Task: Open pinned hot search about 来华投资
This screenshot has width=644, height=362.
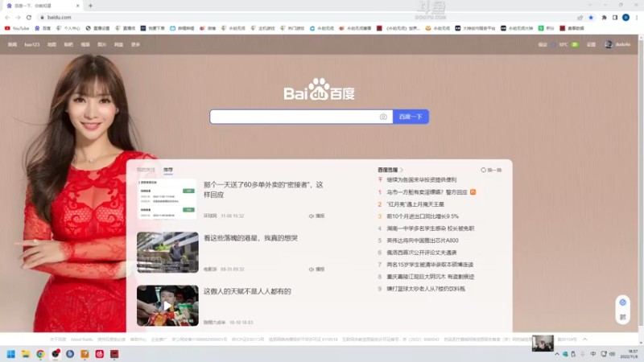Action: coord(421,179)
